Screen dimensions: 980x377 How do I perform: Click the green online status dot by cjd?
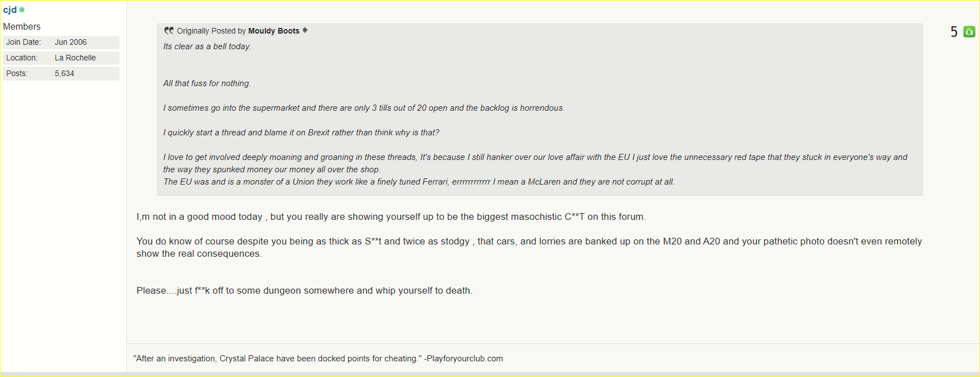tap(22, 10)
